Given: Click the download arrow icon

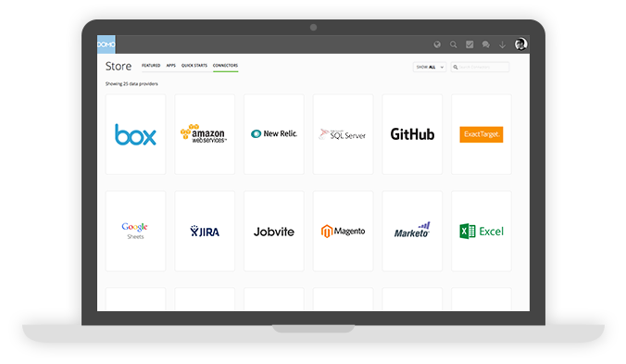Looking at the screenshot, I should click(502, 44).
